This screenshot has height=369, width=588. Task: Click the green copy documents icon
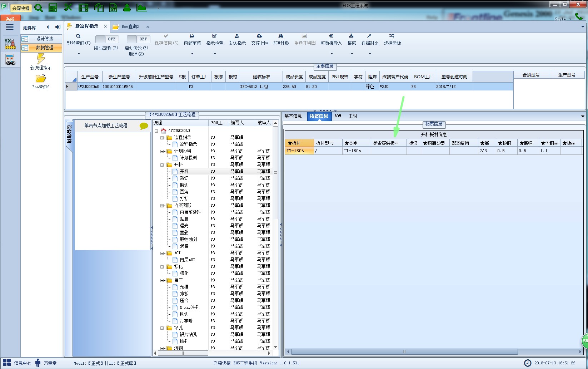[99, 7]
